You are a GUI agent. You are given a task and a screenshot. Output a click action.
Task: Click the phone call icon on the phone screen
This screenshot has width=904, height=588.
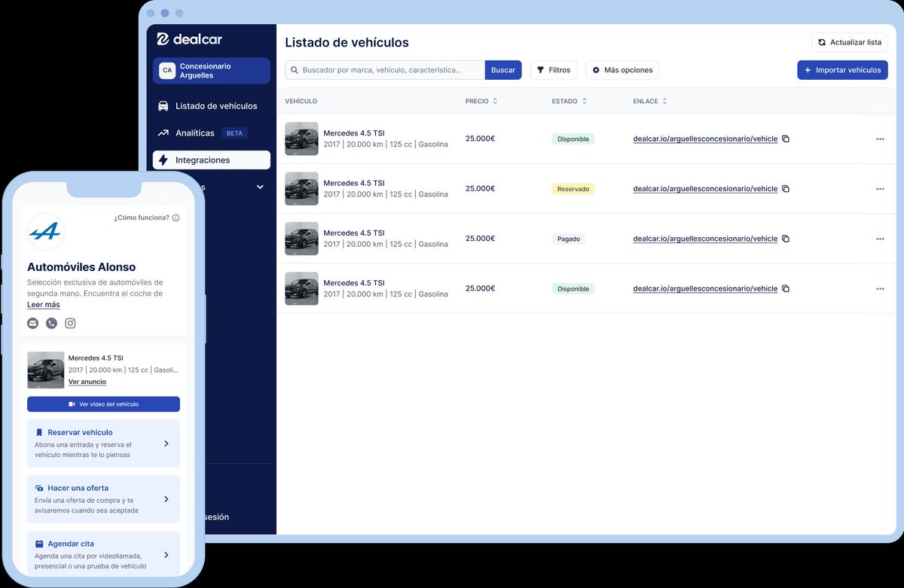[51, 323]
